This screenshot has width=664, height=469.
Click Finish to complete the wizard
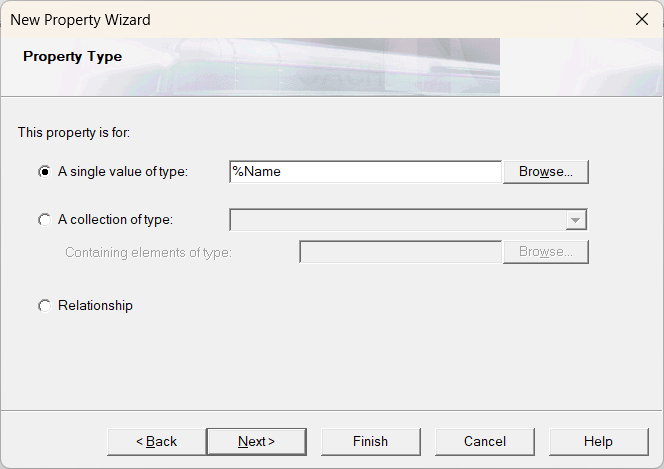(371, 441)
